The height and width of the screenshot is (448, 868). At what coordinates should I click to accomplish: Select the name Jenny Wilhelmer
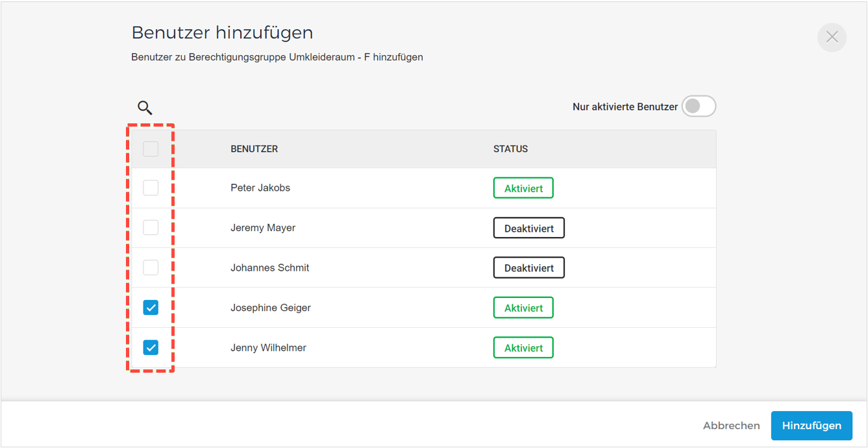pyautogui.click(x=268, y=347)
